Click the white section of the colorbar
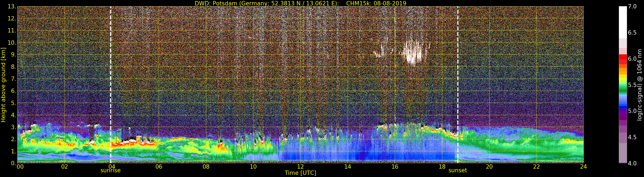The image size is (644, 177). (623, 22)
